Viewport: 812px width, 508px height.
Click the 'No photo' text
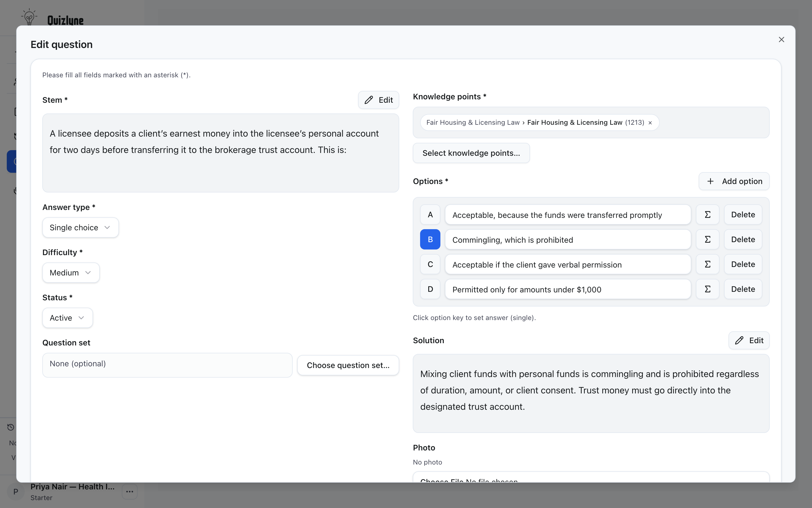tap(427, 462)
